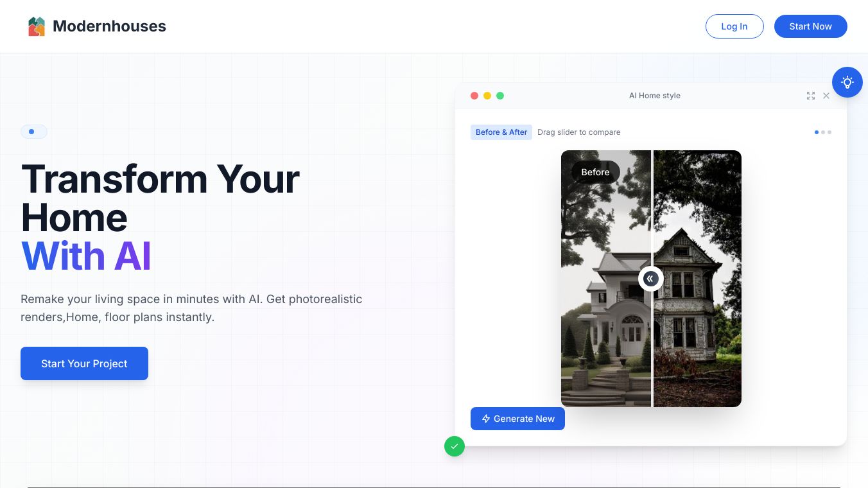Click the before/after comparison slider handle
868x488 pixels.
pos(651,279)
